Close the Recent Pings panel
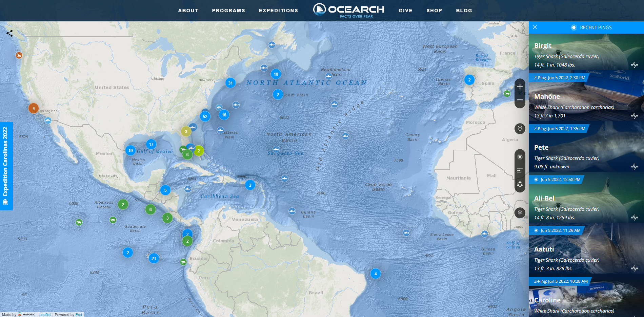The image size is (644, 317). point(535,27)
